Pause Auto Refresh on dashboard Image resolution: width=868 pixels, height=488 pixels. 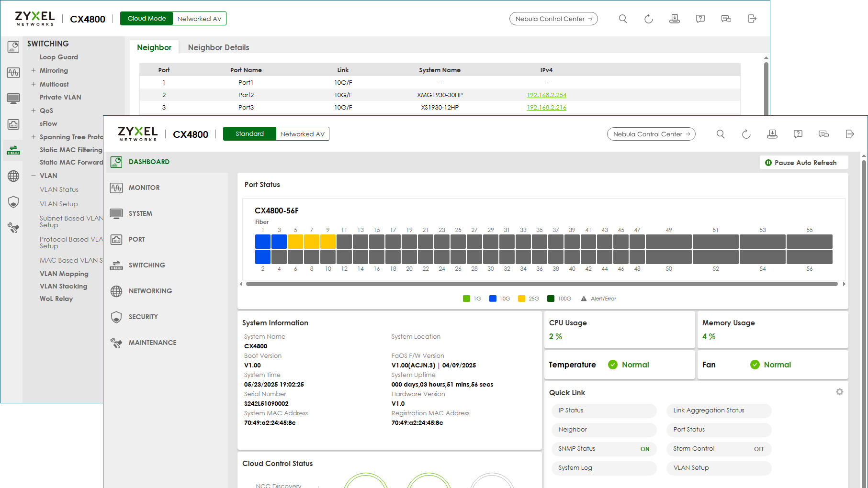pyautogui.click(x=804, y=163)
